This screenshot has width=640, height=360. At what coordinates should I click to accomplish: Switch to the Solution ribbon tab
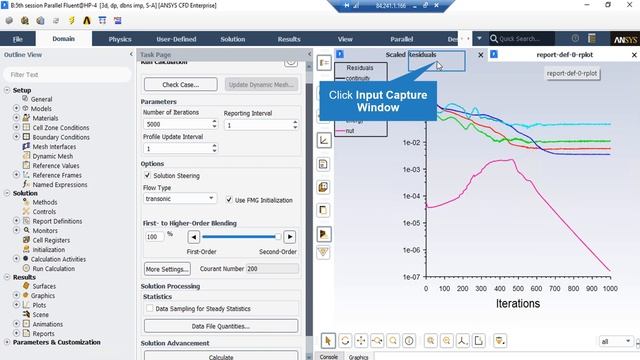click(x=233, y=39)
